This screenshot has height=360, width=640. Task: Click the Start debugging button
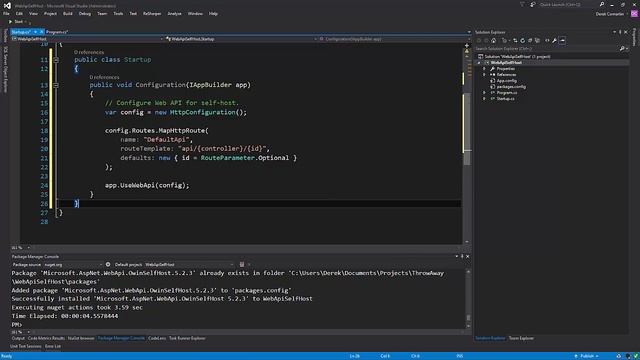pos(16,22)
